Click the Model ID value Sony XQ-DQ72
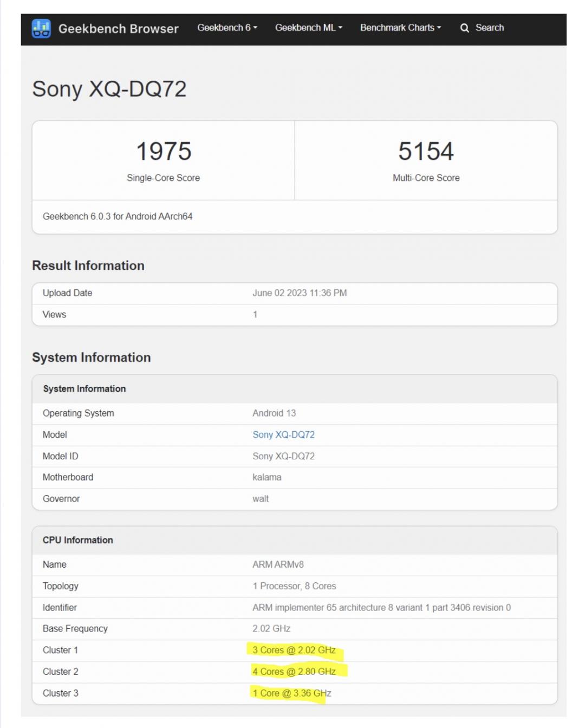585x728 pixels. click(283, 456)
